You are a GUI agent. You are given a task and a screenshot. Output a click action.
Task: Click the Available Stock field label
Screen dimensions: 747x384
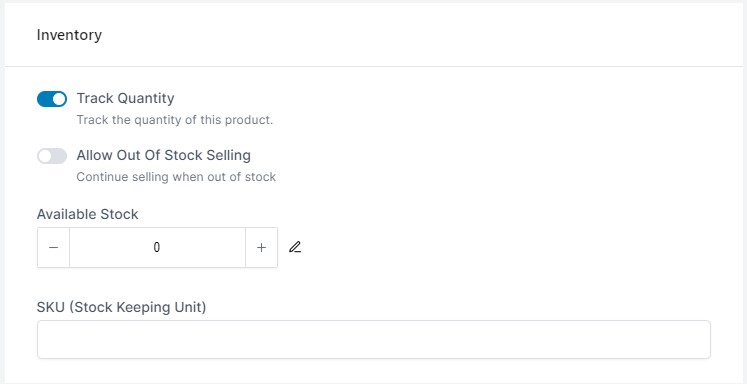(x=88, y=214)
